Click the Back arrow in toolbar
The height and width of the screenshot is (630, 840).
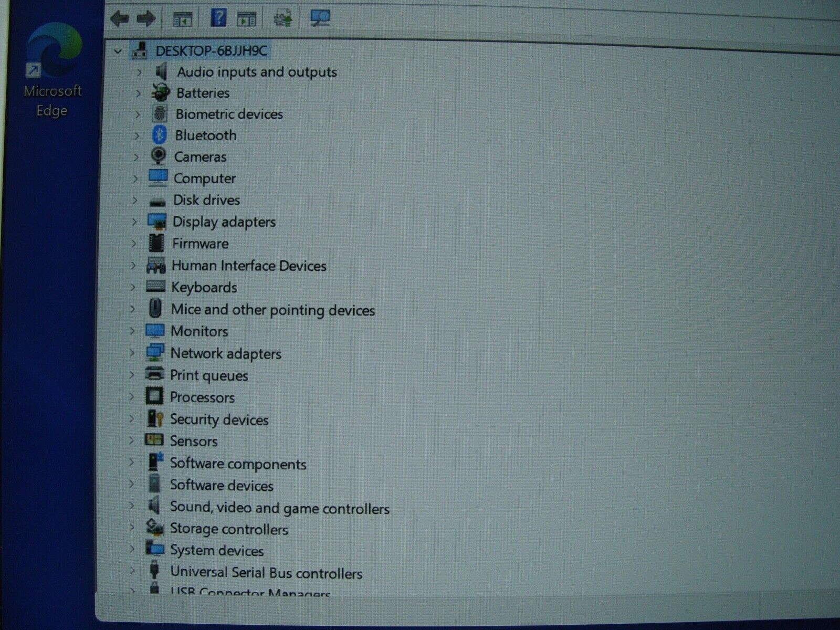pyautogui.click(x=120, y=19)
